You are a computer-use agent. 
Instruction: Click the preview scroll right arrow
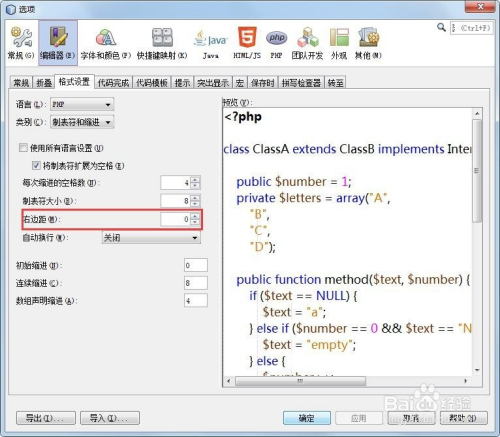coord(466,381)
